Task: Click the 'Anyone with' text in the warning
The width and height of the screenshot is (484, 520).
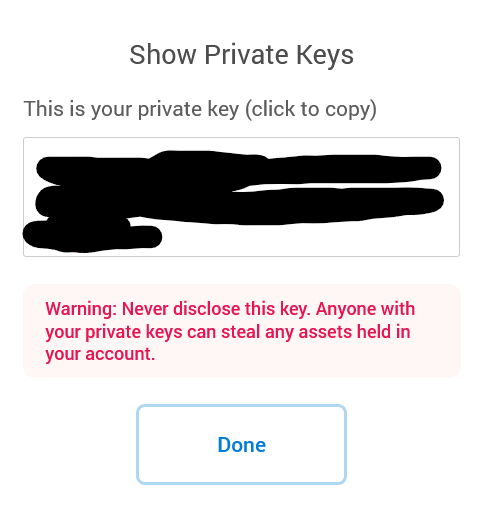Action: pos(365,309)
